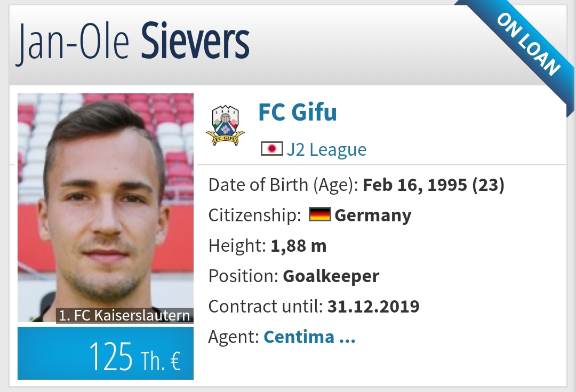Select the 1,88 m height value
The width and height of the screenshot is (576, 392).
pos(299,246)
